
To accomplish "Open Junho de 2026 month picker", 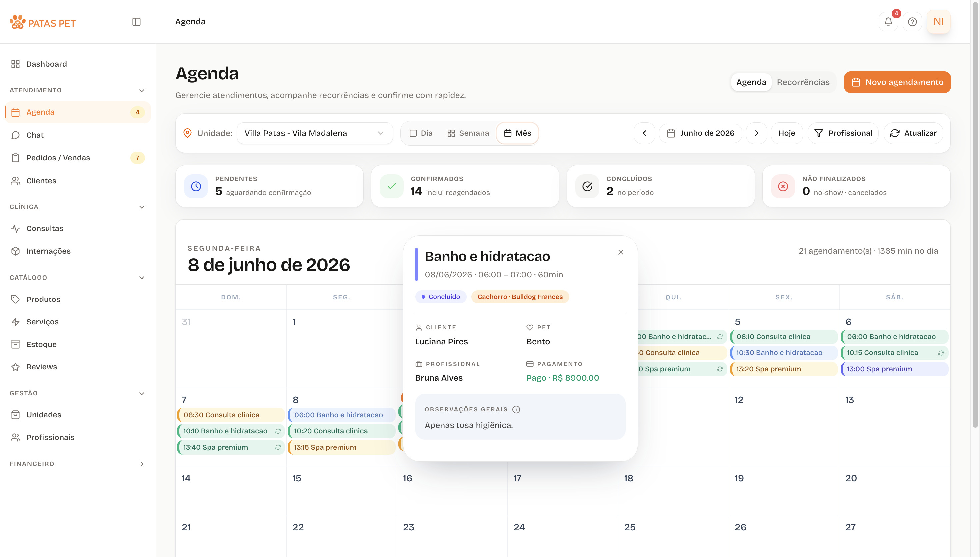I will tap(700, 133).
